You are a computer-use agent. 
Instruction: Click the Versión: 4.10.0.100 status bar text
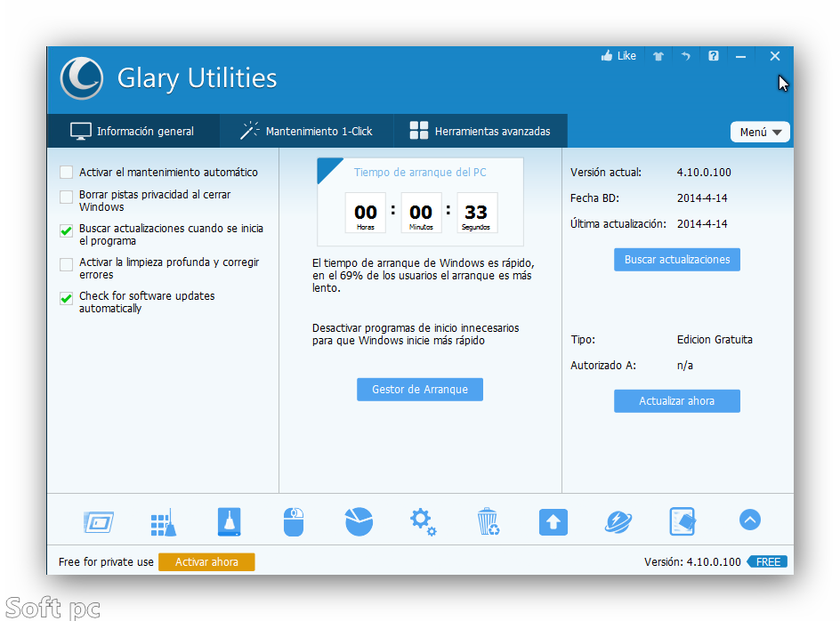692,561
